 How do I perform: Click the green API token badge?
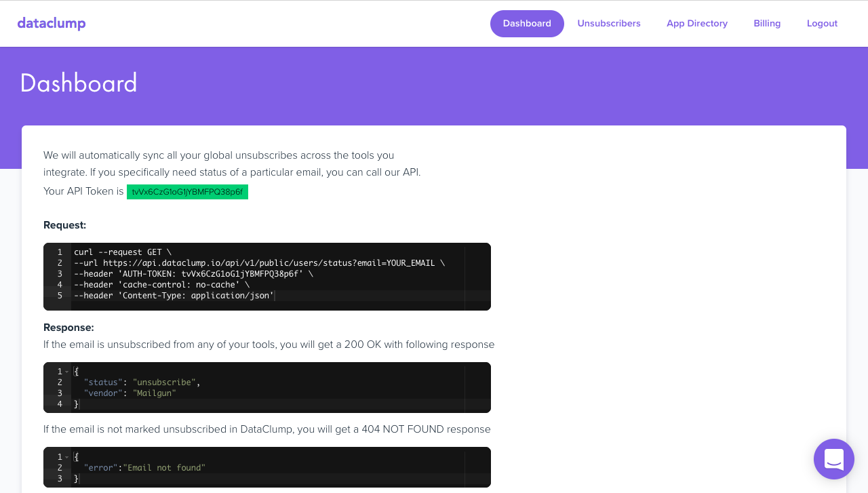[187, 192]
